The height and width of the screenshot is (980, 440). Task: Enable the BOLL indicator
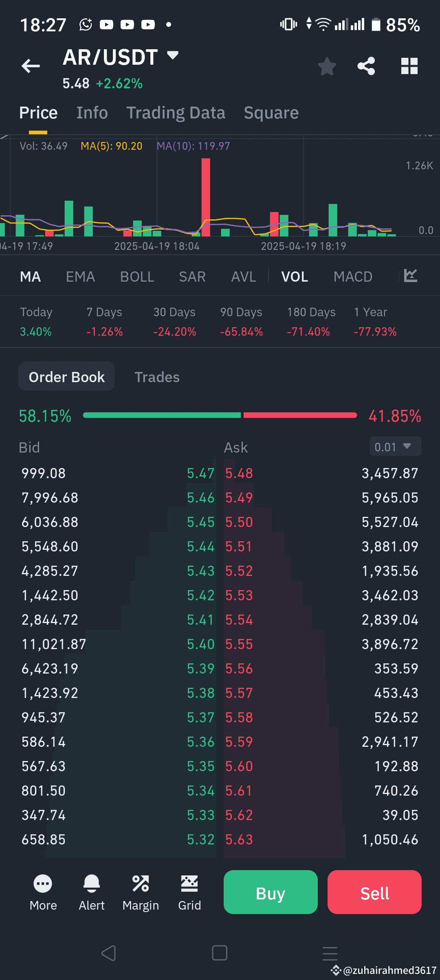coord(136,276)
